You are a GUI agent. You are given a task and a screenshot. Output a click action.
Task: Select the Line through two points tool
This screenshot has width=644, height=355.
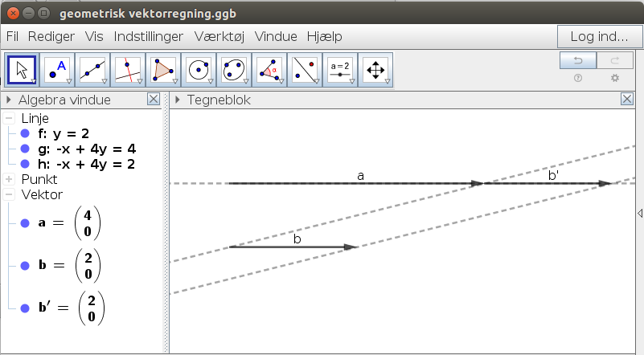pos(92,70)
